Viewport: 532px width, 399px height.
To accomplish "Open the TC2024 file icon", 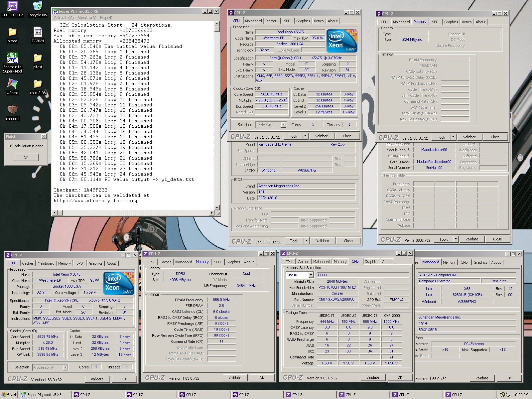I will [38, 35].
